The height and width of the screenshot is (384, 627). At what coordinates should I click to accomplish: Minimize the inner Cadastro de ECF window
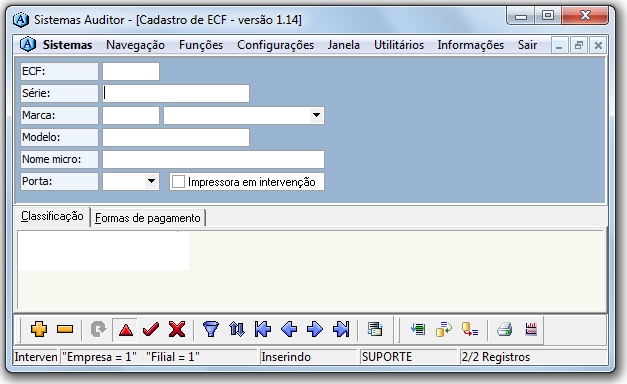tap(559, 45)
